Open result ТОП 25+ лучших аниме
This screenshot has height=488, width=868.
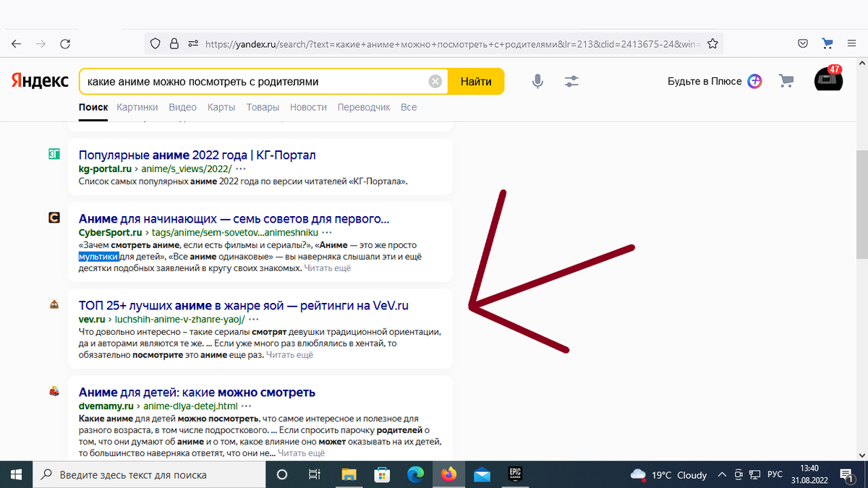pyautogui.click(x=244, y=305)
